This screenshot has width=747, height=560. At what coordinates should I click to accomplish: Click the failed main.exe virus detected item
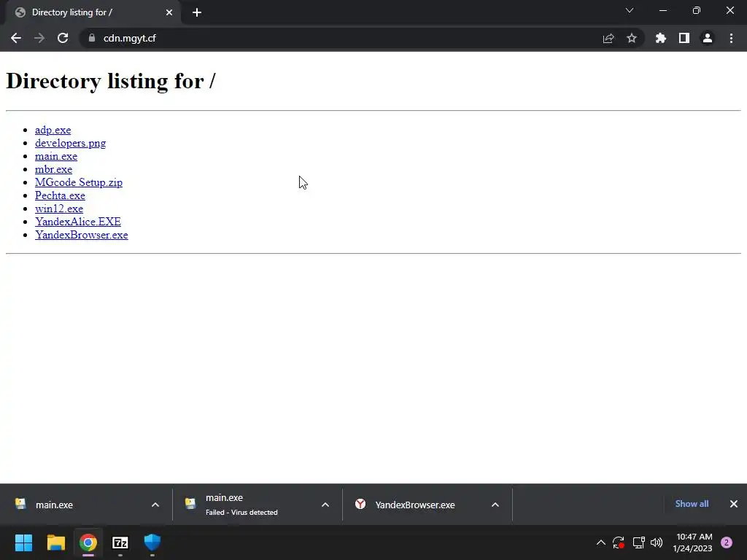(x=247, y=505)
